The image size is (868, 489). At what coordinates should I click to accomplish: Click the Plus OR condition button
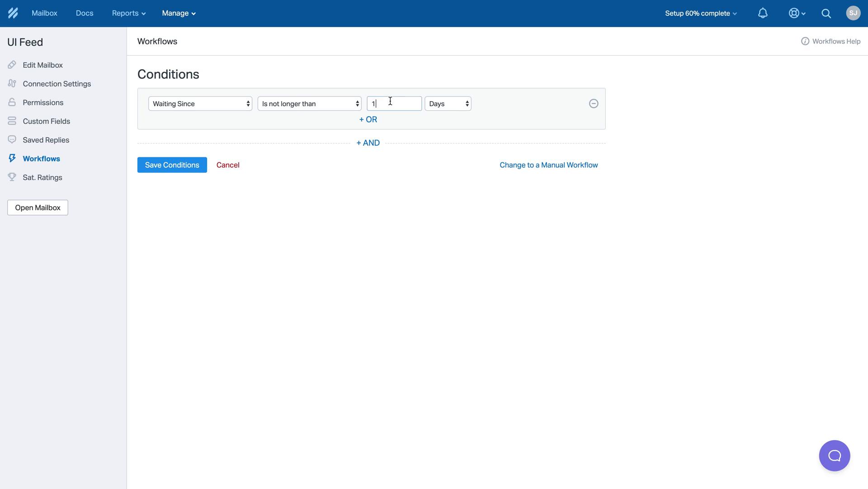(368, 119)
